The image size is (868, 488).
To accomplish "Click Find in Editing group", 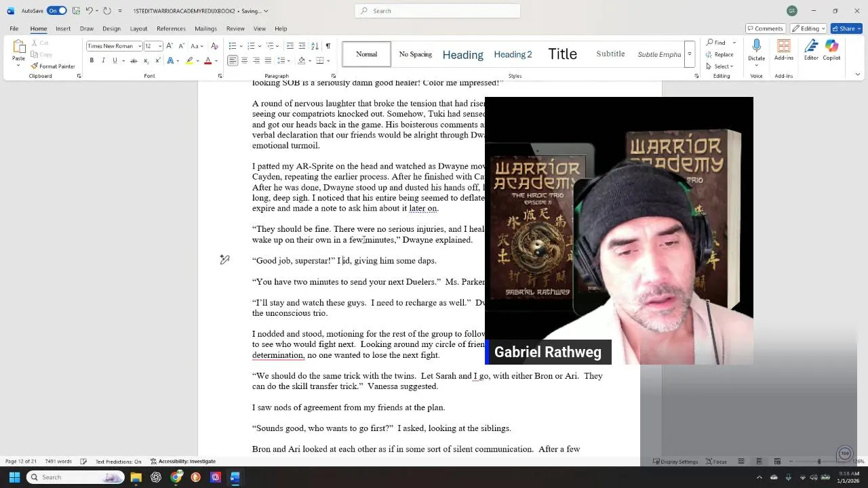I will 716,43.
